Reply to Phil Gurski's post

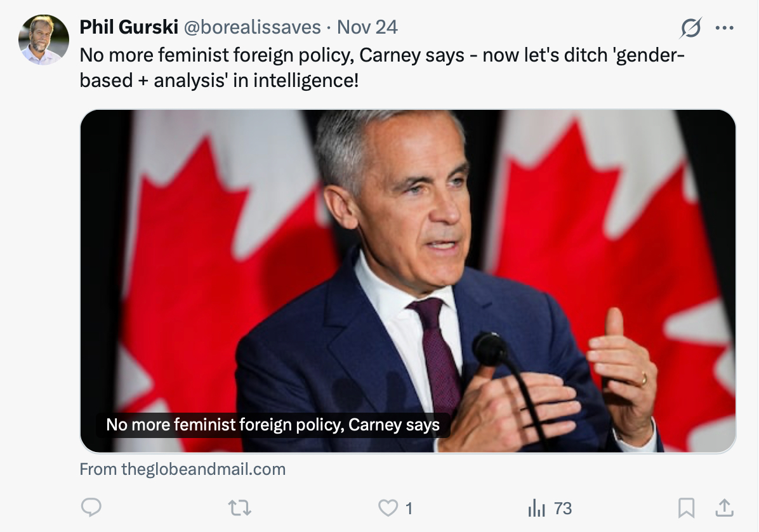point(92,508)
